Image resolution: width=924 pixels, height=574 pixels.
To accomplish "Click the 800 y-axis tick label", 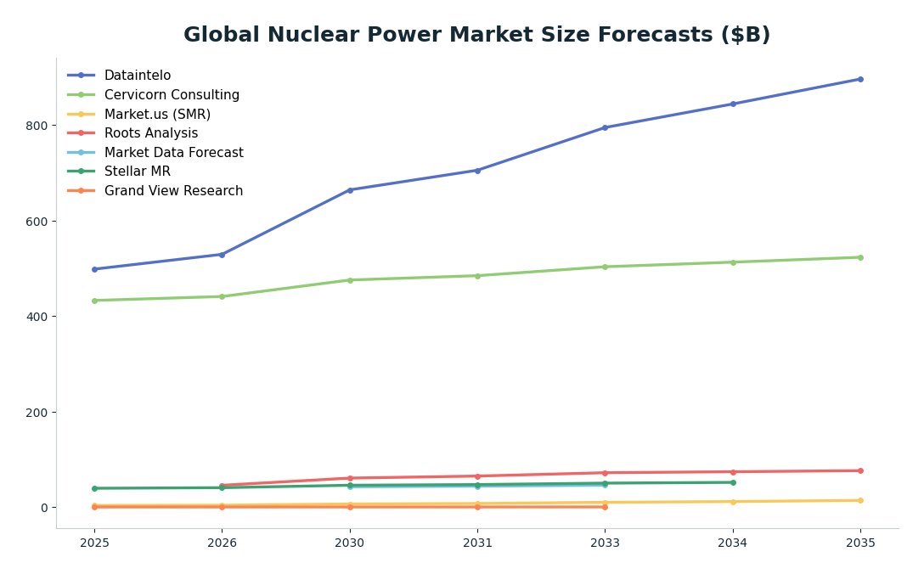I will [x=36, y=126].
